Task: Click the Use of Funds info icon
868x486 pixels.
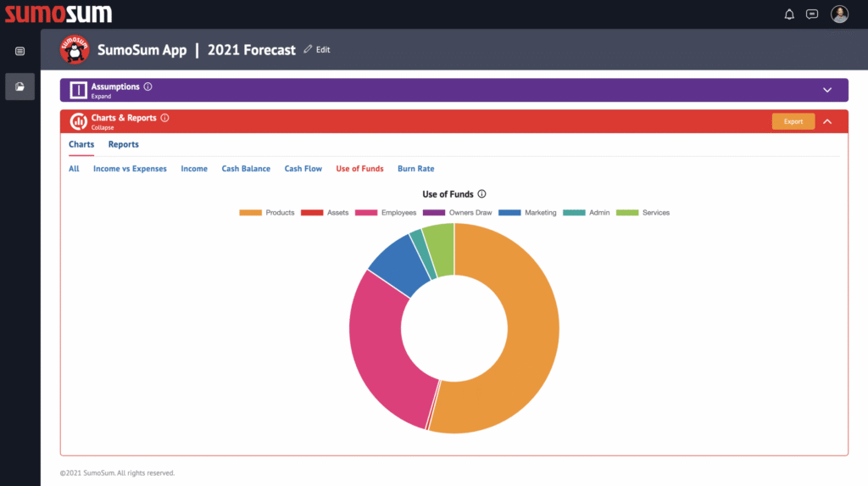Action: [481, 194]
